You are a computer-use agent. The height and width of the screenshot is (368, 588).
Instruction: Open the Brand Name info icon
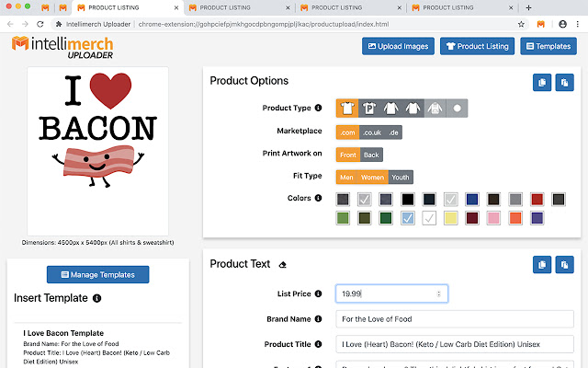coord(319,319)
